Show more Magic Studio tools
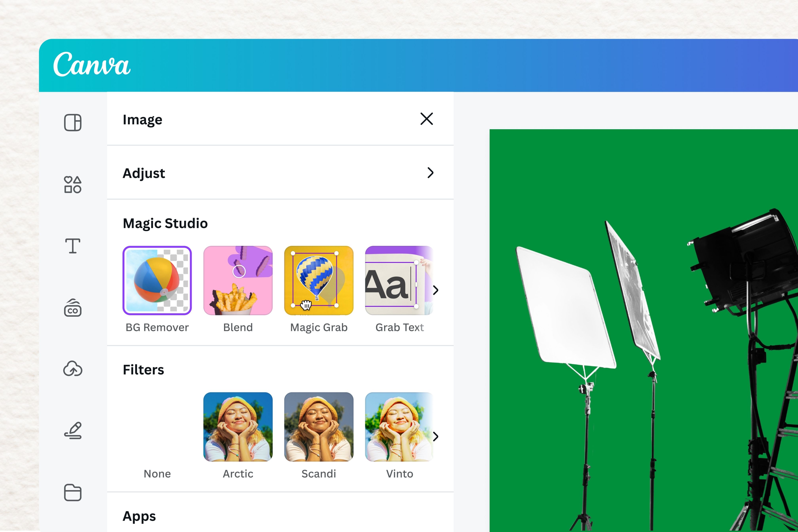 click(436, 290)
